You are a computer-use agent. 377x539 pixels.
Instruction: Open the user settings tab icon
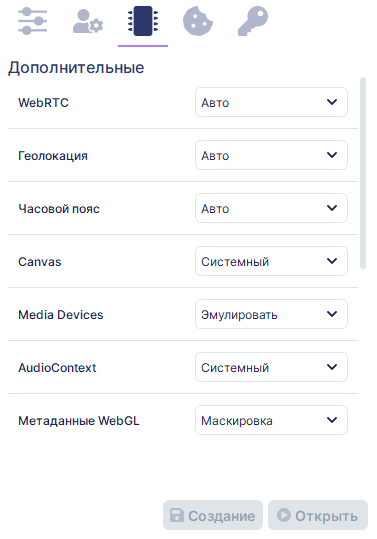click(x=88, y=21)
